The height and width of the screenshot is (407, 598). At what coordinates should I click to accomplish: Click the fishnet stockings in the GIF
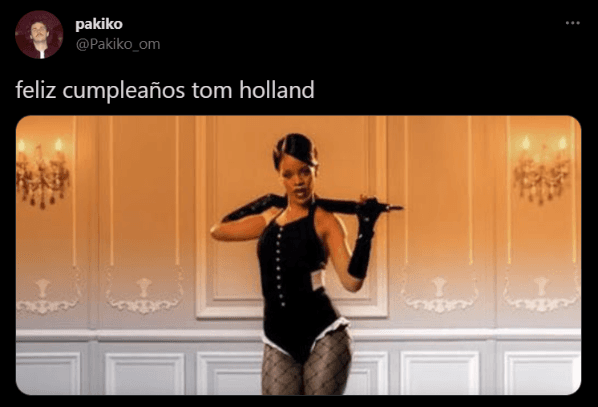(306, 364)
